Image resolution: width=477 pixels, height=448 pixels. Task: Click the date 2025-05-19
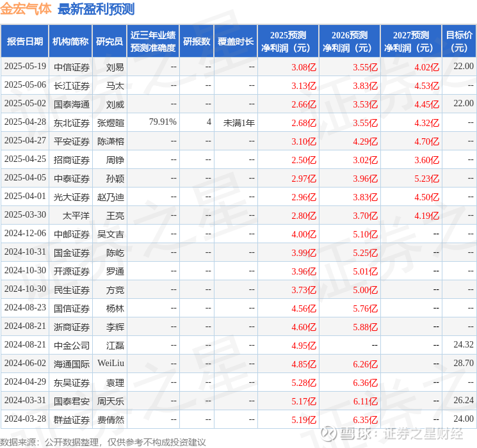[25, 67]
